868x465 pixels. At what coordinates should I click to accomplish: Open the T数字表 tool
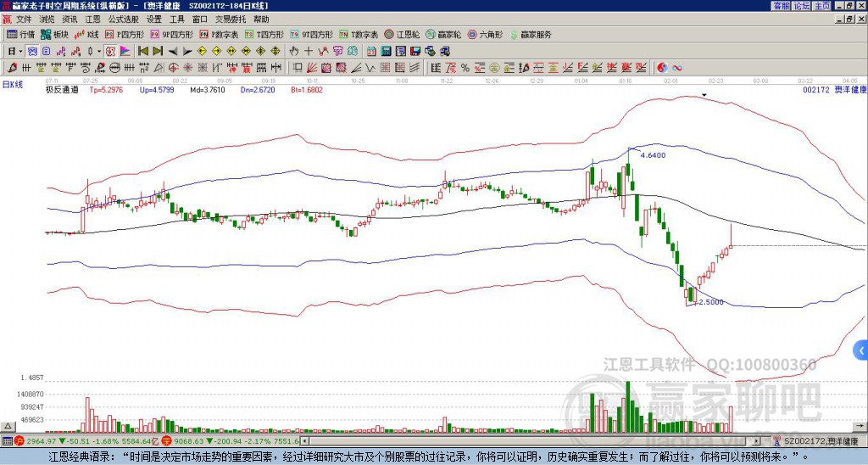click(359, 34)
